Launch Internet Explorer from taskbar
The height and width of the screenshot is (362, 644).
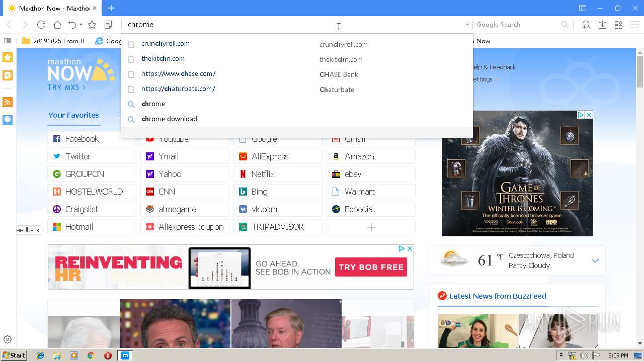pos(40,355)
